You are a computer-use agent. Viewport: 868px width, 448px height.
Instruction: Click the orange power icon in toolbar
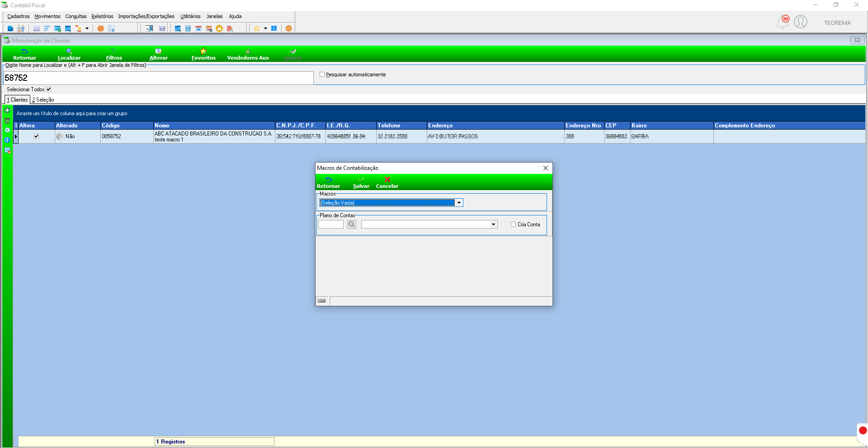point(289,28)
